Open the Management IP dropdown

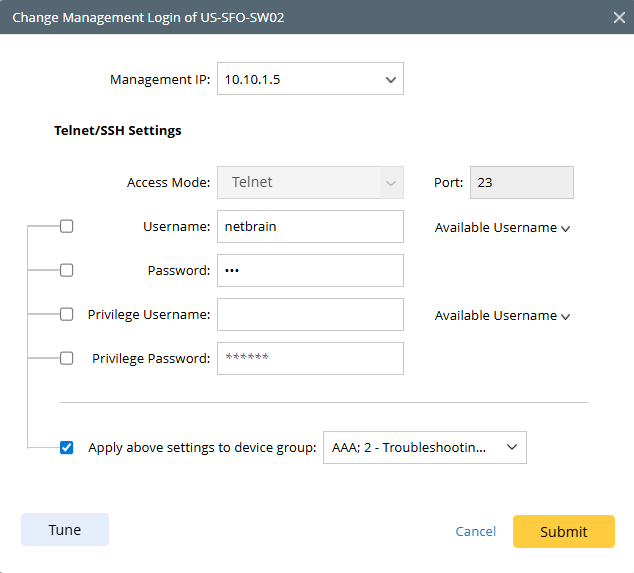click(309, 79)
